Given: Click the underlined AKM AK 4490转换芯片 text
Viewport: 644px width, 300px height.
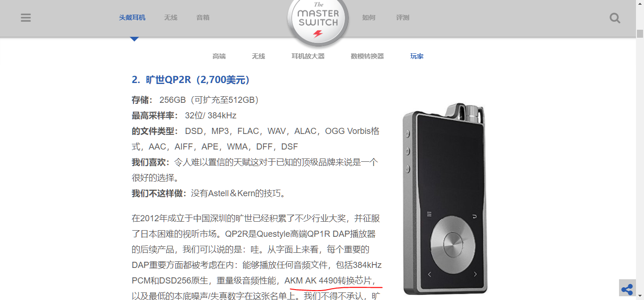Looking at the screenshot, I should (x=330, y=281).
